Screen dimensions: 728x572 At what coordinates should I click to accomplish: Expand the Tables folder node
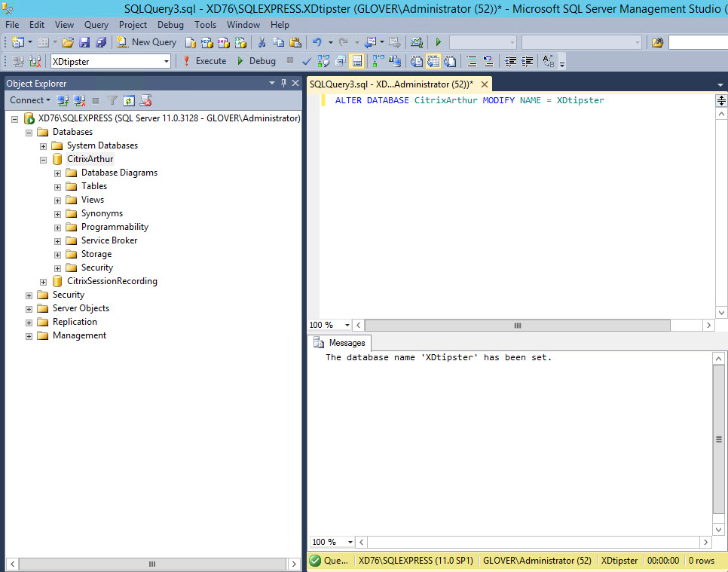click(58, 186)
